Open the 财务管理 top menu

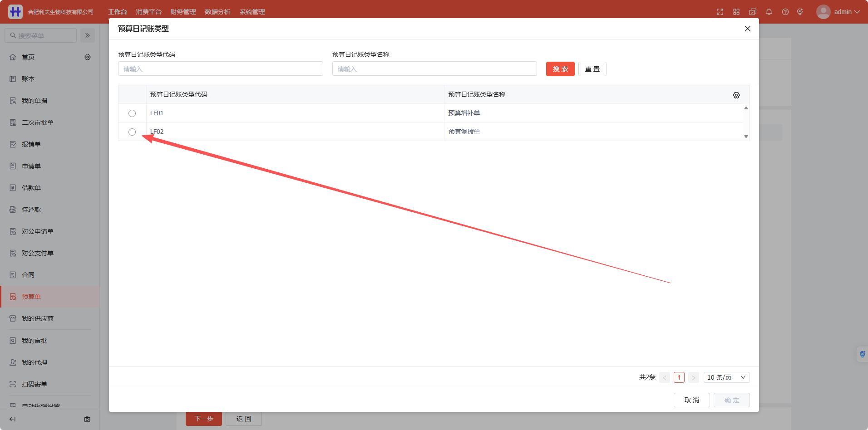pos(183,12)
